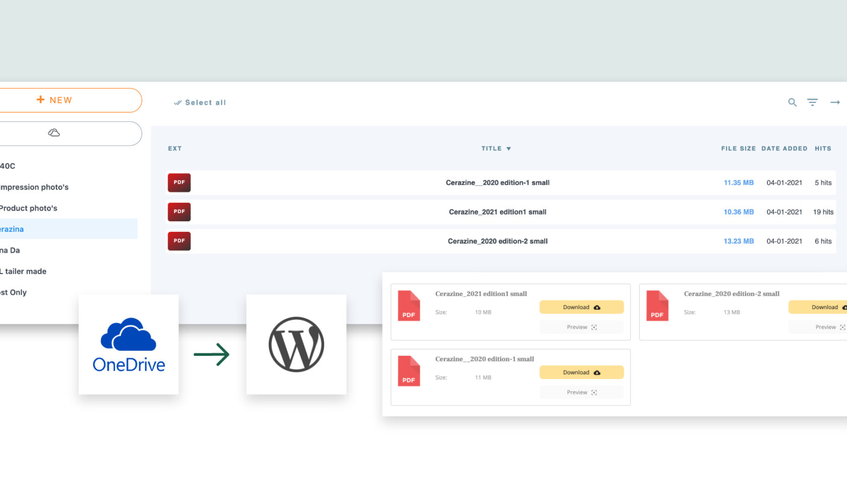Switch to the Cerazina sidebar folder
The height and width of the screenshot is (504, 847).
tap(12, 229)
